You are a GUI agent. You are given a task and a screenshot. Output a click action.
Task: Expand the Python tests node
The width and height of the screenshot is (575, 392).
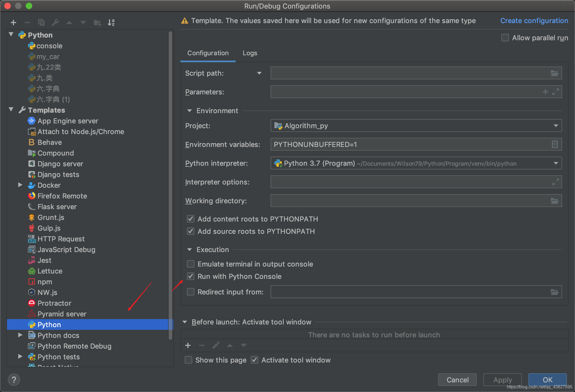[20, 357]
